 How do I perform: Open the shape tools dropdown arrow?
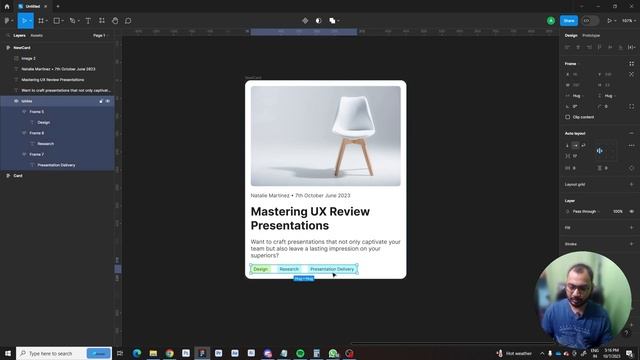(62, 21)
